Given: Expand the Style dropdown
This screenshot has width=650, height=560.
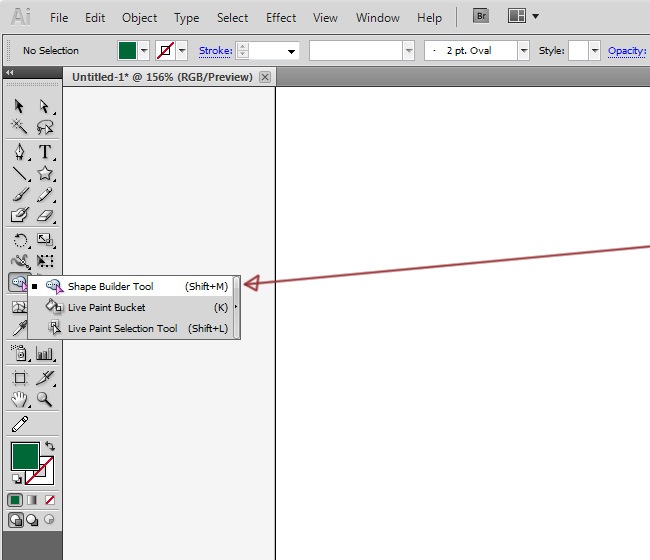Looking at the screenshot, I should (595, 51).
